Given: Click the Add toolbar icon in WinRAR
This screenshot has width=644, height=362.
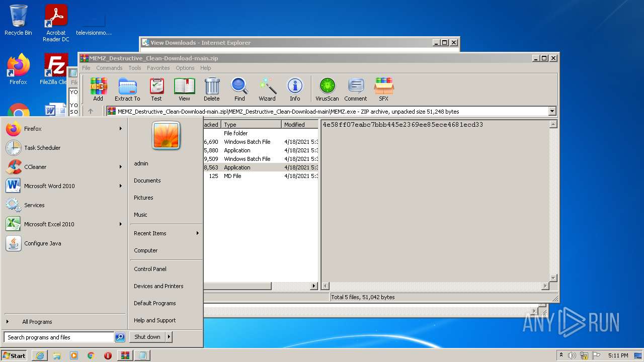Looking at the screenshot, I should pos(98,89).
